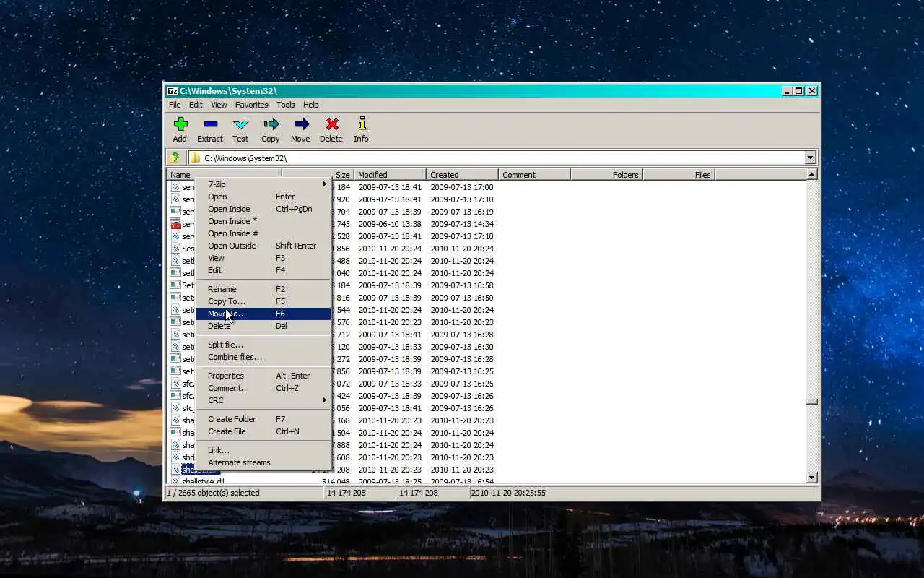This screenshot has height=578, width=924.
Task: Click the Test checkmark toolbar icon
Action: click(x=240, y=124)
